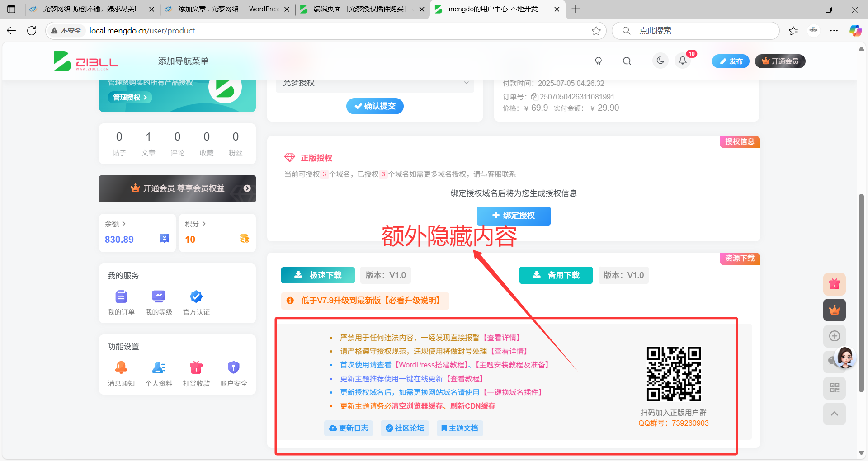This screenshot has height=461, width=868.
Task: Click the 确认提交 button
Action: [x=375, y=106]
